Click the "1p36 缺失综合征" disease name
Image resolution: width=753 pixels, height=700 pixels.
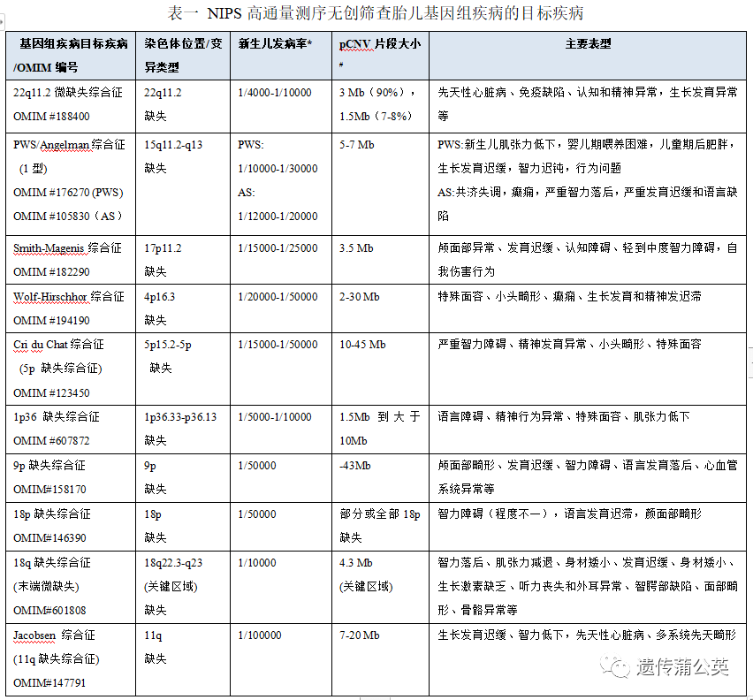point(57,417)
